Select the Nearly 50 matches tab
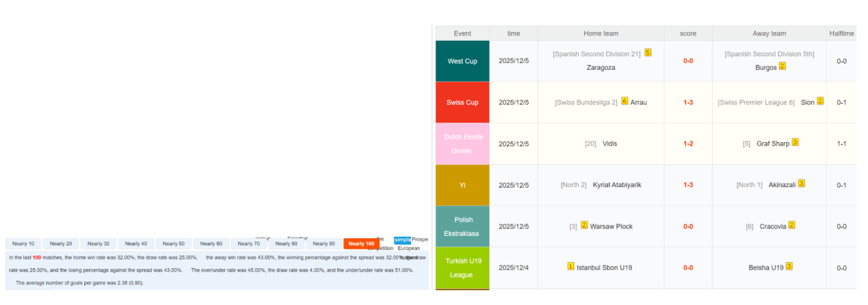The image size is (868, 305). [173, 244]
